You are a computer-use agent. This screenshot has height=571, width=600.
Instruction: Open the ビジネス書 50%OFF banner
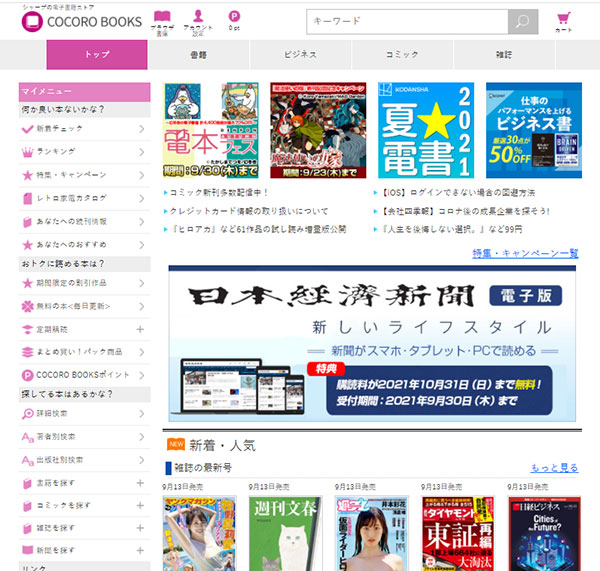click(x=534, y=130)
